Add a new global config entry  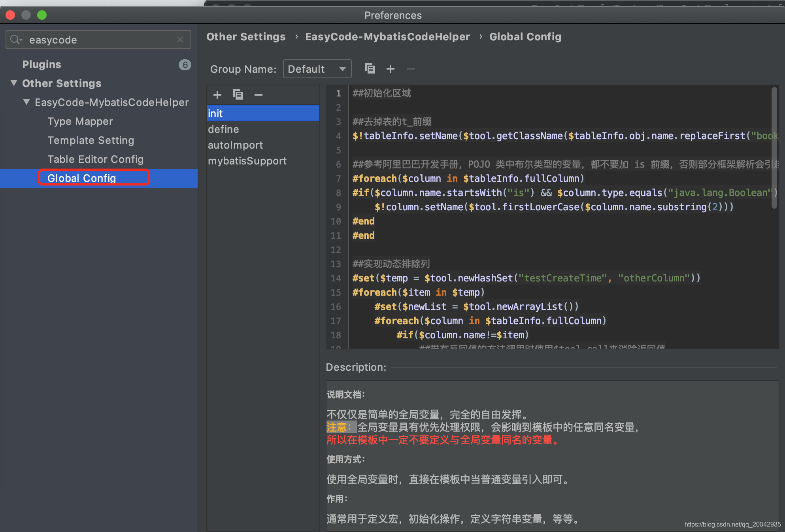(217, 94)
